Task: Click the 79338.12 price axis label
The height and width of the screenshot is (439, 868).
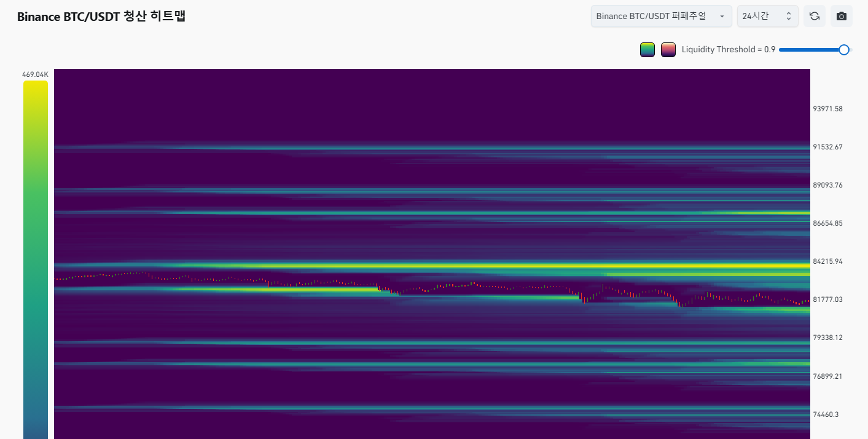Action: coord(828,338)
